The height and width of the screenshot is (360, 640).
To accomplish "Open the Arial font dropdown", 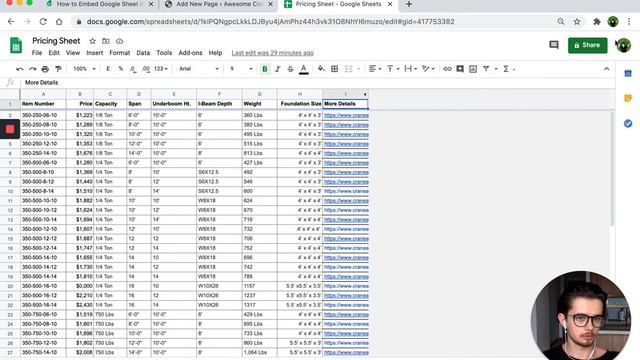I will coord(199,69).
